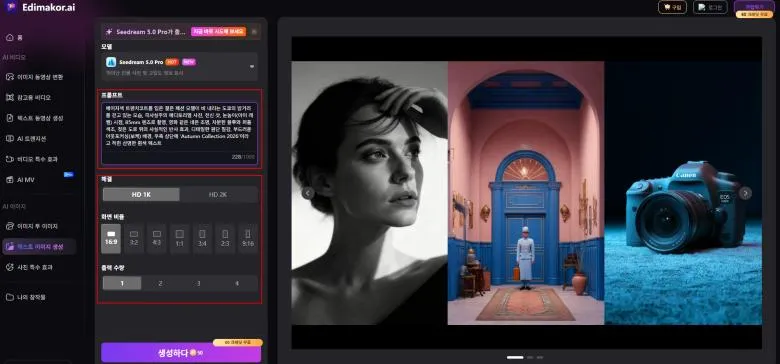Image resolution: width=780 pixels, height=364 pixels.
Task: Open the AI MV sidebar icon
Action: pyautogui.click(x=9, y=180)
